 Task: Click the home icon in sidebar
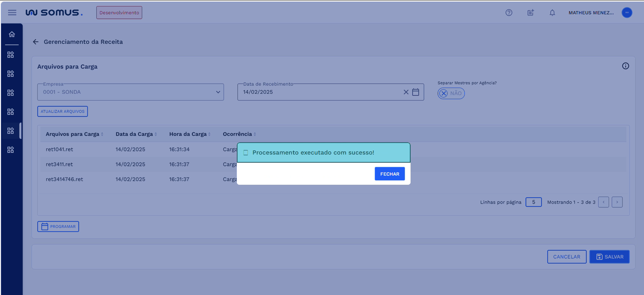(12, 34)
